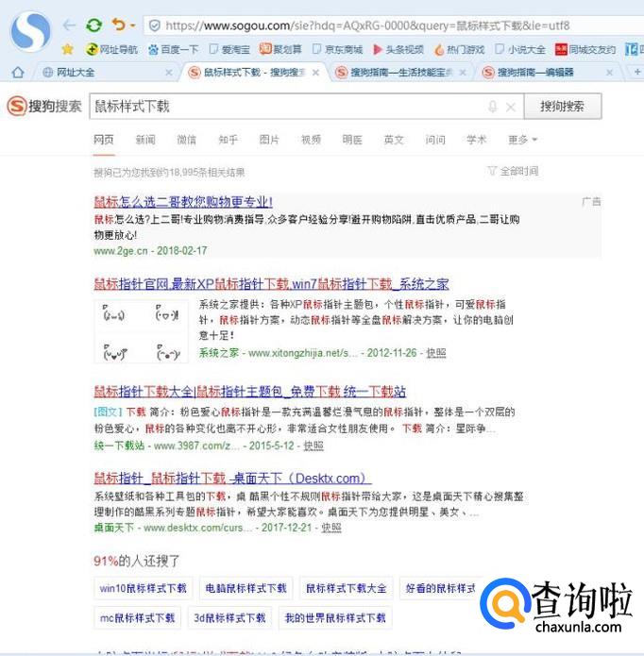This screenshot has width=644, height=656.
Task: Reload the page with the green refresh icon
Action: pyautogui.click(x=93, y=25)
